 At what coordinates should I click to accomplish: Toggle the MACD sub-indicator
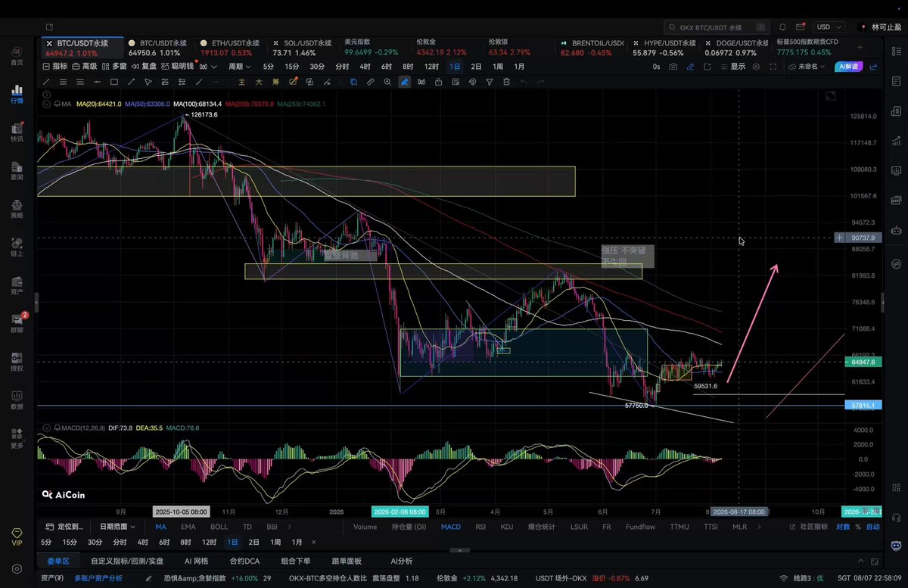tap(451, 527)
